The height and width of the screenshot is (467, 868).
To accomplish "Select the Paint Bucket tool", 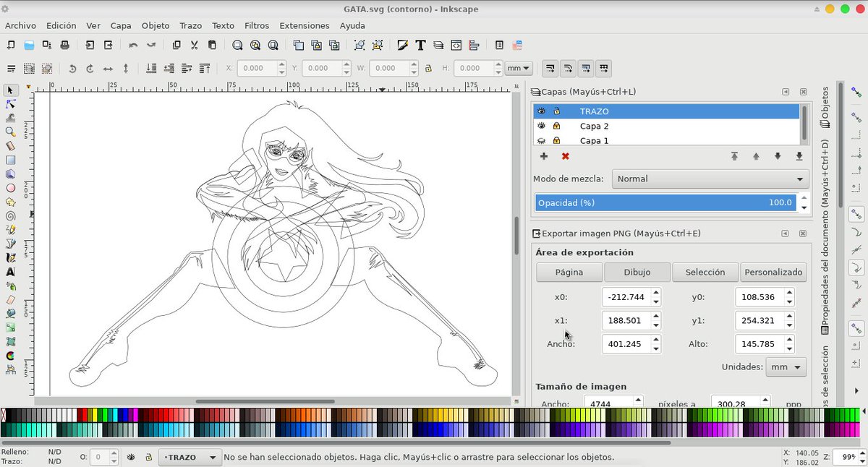I will click(11, 314).
